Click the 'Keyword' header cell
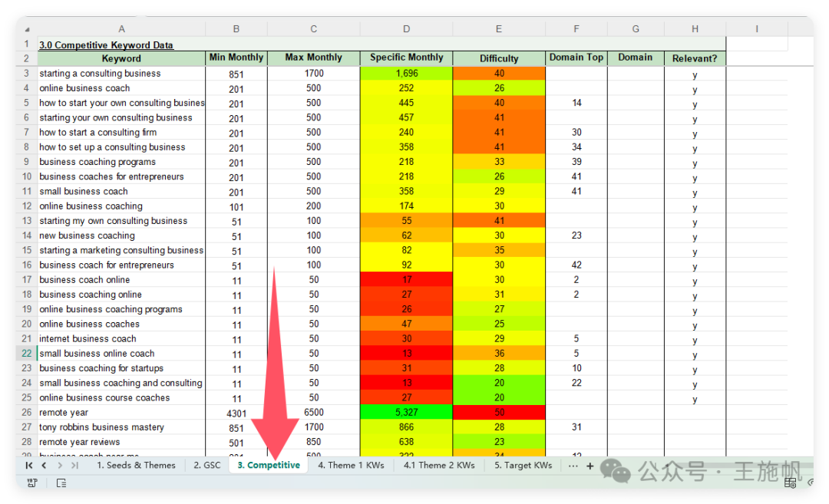The height and width of the screenshot is (504, 829). pyautogui.click(x=121, y=58)
